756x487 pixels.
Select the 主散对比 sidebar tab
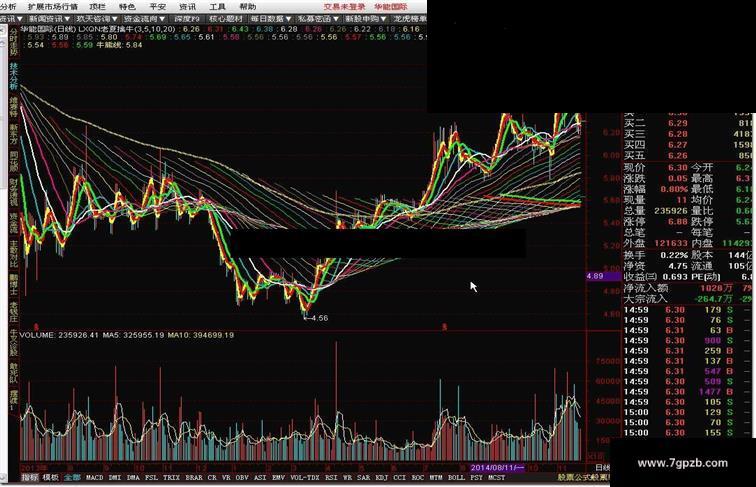click(x=14, y=254)
